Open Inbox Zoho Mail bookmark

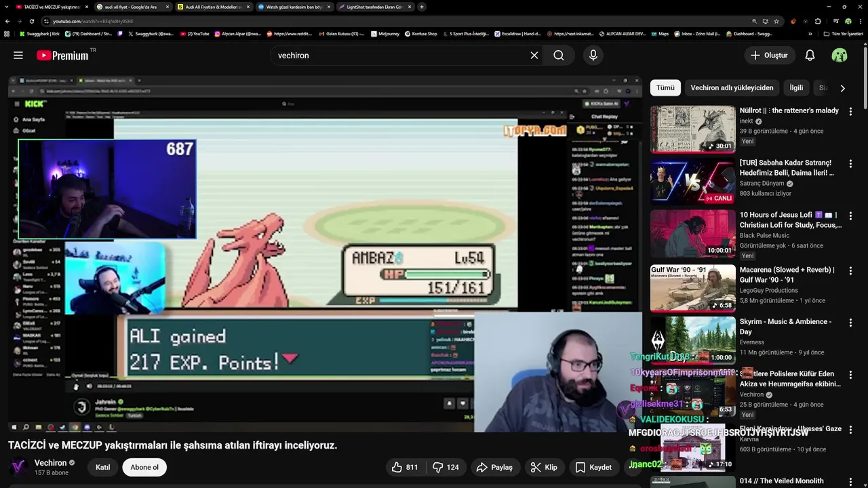[696, 33]
